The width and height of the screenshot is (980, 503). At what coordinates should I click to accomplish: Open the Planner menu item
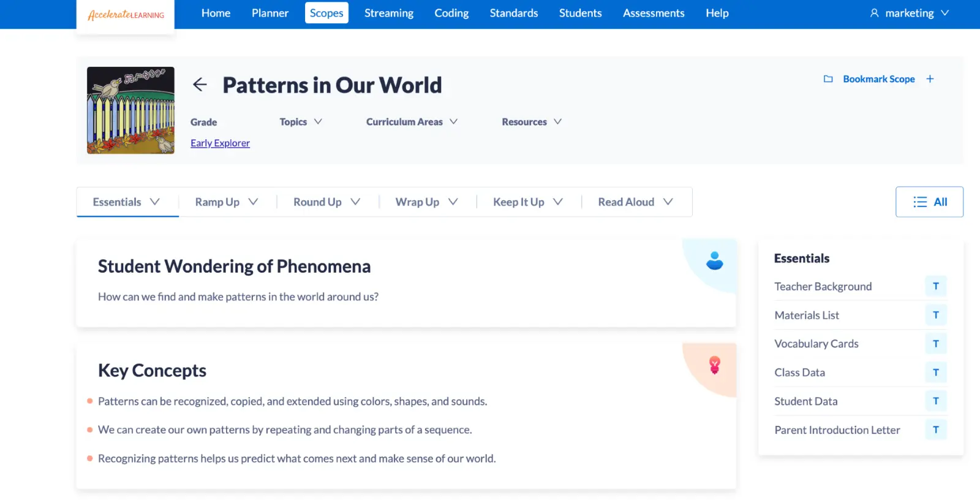point(269,13)
